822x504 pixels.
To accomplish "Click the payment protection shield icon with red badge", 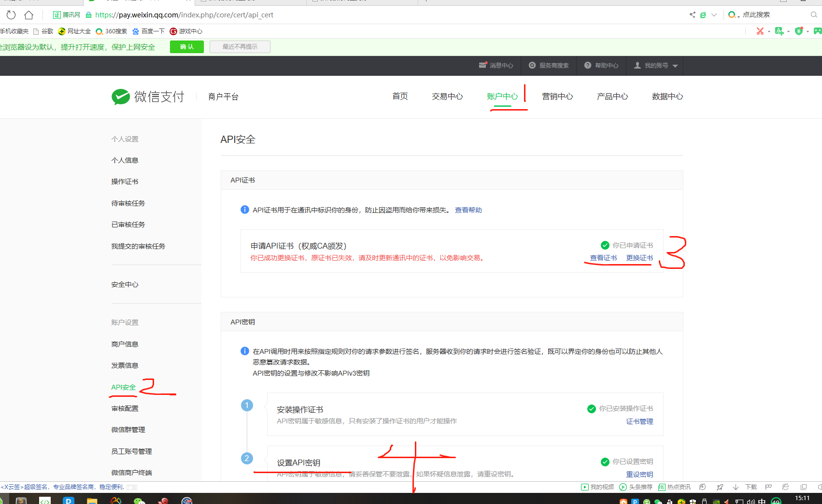I will [x=799, y=30].
